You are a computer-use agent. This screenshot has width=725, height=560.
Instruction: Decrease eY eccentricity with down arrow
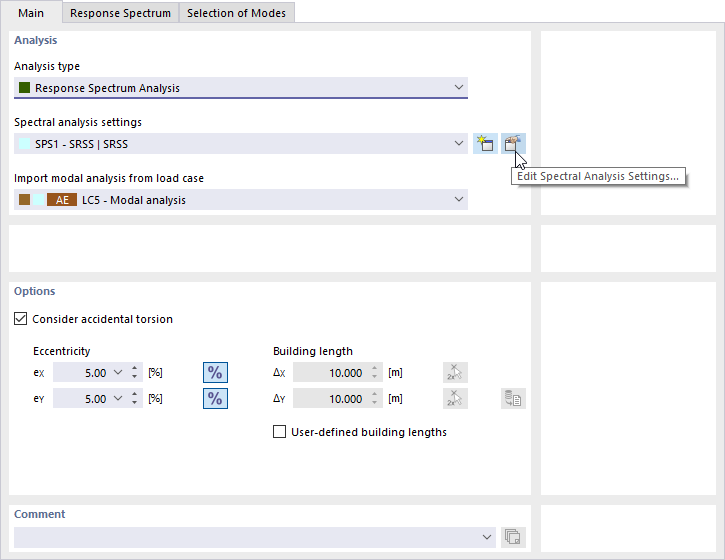click(x=135, y=403)
